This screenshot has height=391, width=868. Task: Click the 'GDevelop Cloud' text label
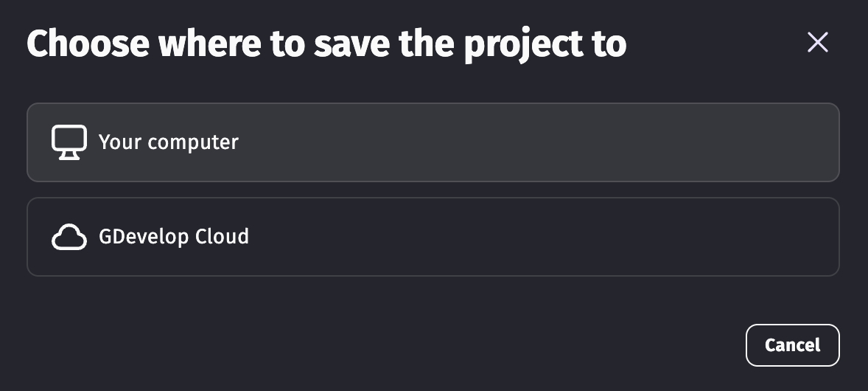click(x=174, y=237)
